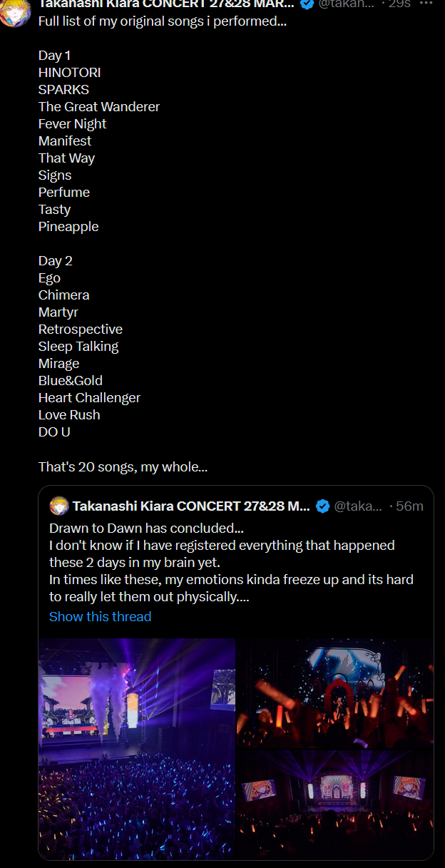Click the "Day 2" heading in tweet

(x=55, y=260)
